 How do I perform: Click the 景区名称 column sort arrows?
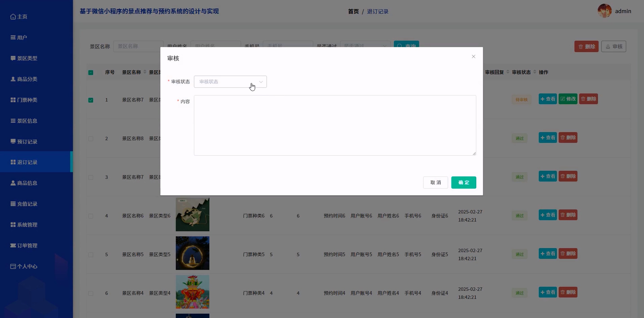pyautogui.click(x=145, y=72)
